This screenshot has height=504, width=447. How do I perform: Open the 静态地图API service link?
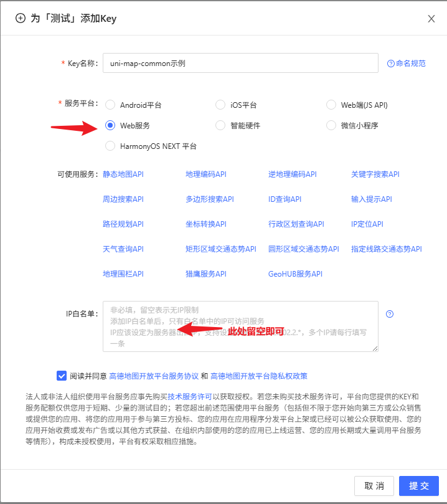[x=123, y=174]
